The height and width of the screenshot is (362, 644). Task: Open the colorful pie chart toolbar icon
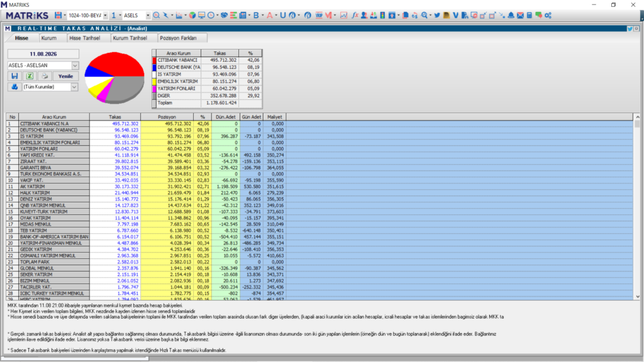pos(192,15)
